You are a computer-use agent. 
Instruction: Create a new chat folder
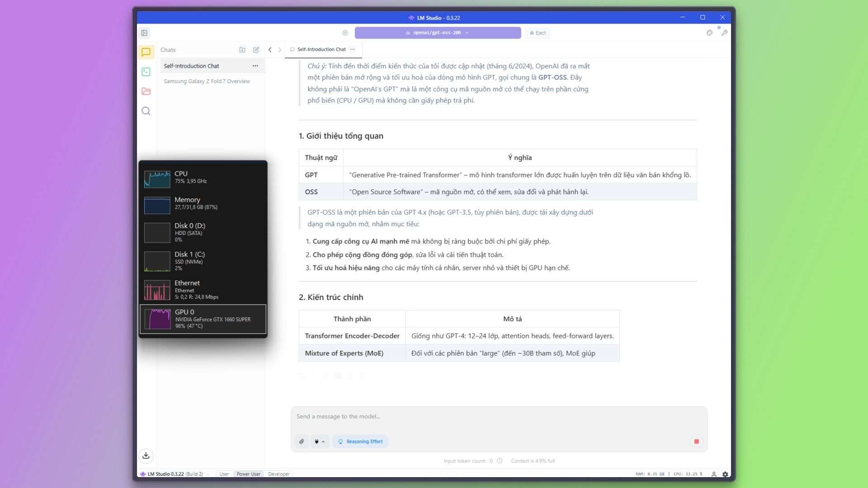(242, 50)
